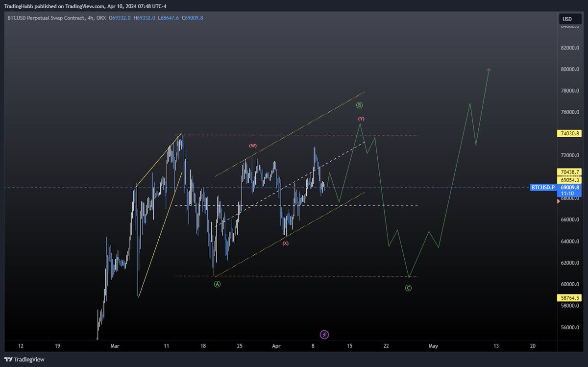Click the circled B wave label
Image resolution: width=588 pixels, height=367 pixels.
pos(359,105)
